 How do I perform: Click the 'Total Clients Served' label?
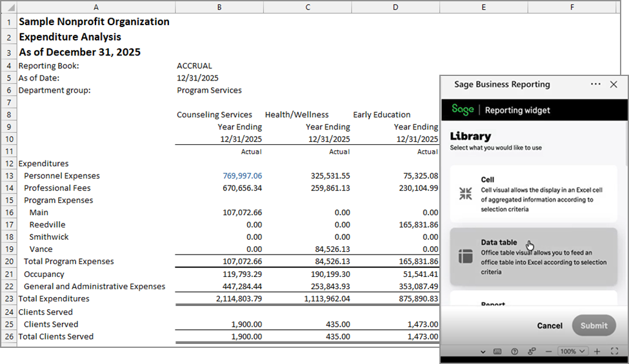(55, 336)
